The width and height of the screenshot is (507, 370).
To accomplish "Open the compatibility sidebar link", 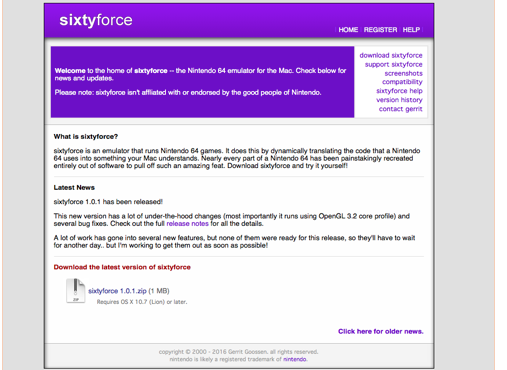I will coord(402,82).
